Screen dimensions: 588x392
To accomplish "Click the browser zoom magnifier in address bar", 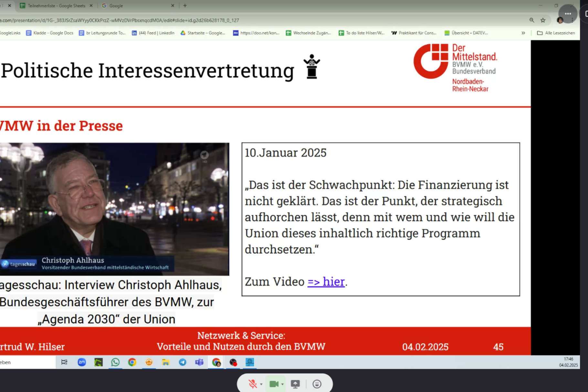I will tap(531, 20).
